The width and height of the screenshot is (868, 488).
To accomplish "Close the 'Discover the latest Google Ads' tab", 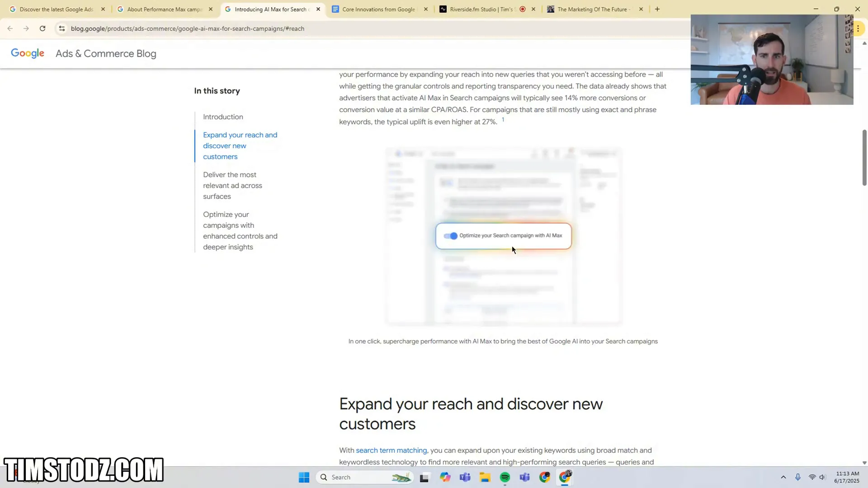I will tap(103, 9).
